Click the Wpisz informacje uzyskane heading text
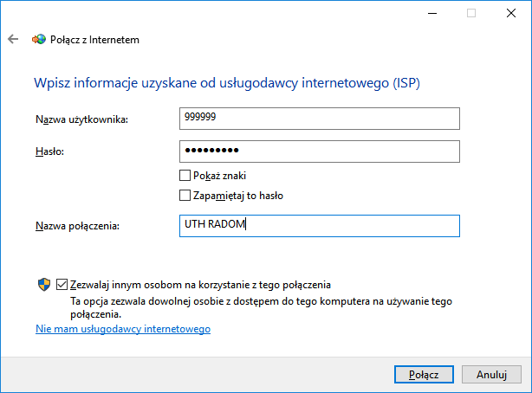The image size is (532, 393). [231, 83]
